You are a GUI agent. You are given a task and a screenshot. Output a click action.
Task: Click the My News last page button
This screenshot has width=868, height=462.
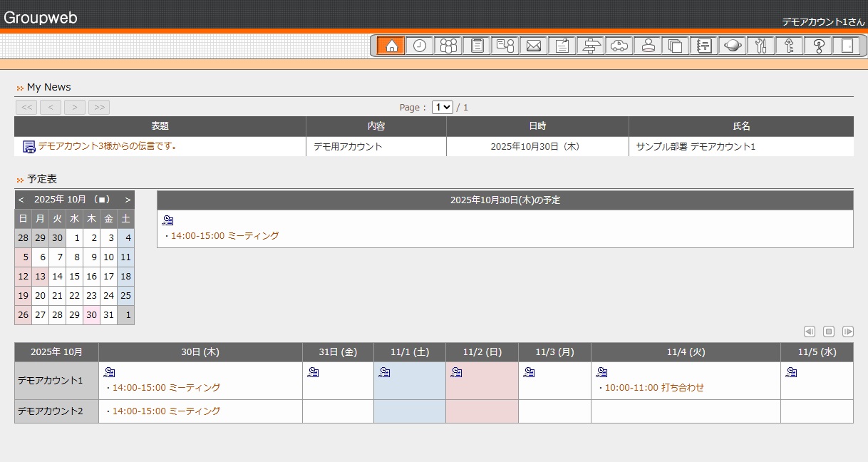[x=99, y=108]
